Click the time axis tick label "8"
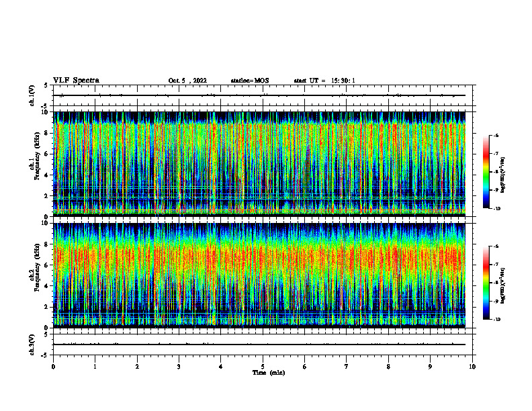The image size is (532, 411). (388, 367)
